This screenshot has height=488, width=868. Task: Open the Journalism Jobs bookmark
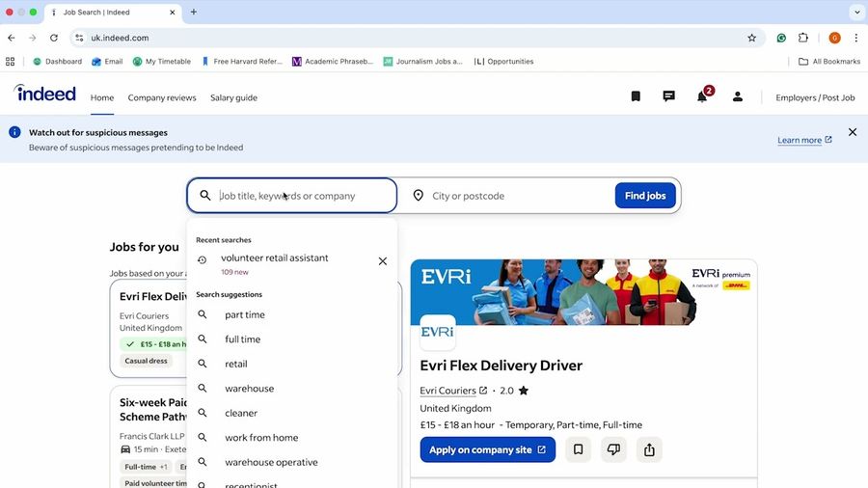click(x=423, y=62)
